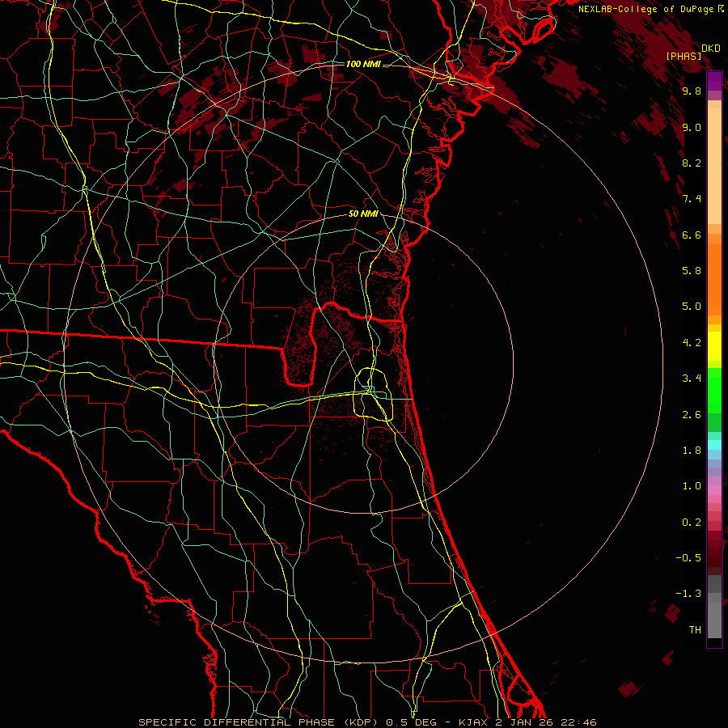Click legend value 9.0
Viewport: 728px width, 728px height.
point(692,127)
